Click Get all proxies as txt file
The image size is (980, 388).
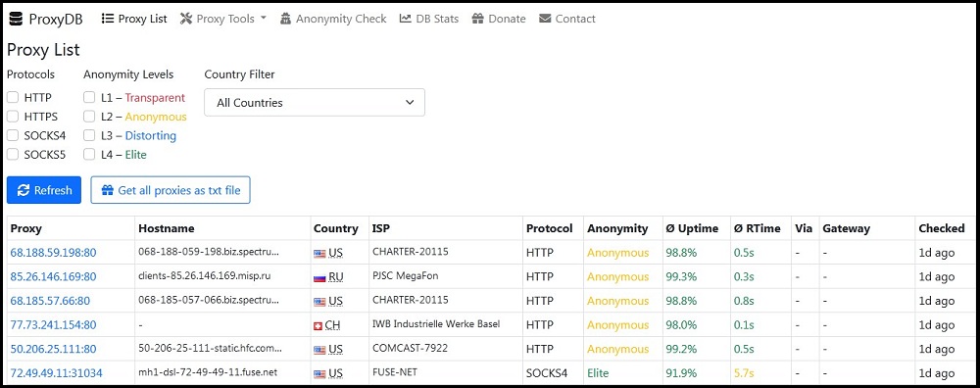(171, 190)
